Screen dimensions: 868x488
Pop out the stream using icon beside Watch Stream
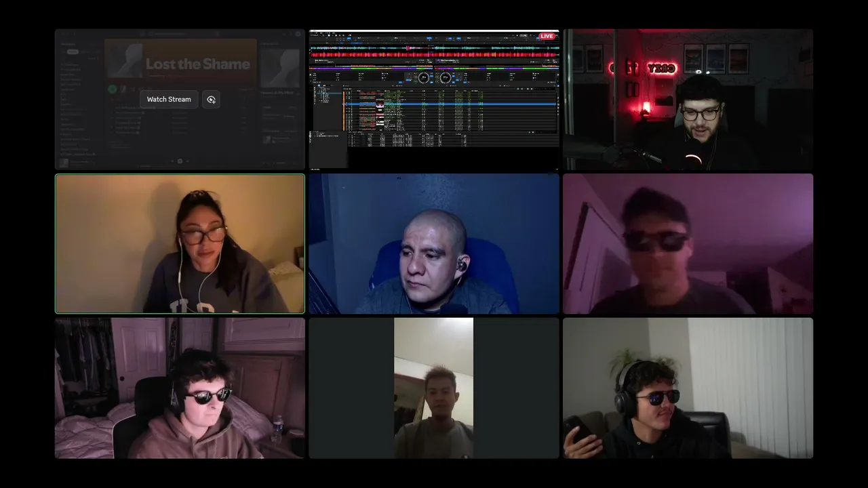coord(211,100)
